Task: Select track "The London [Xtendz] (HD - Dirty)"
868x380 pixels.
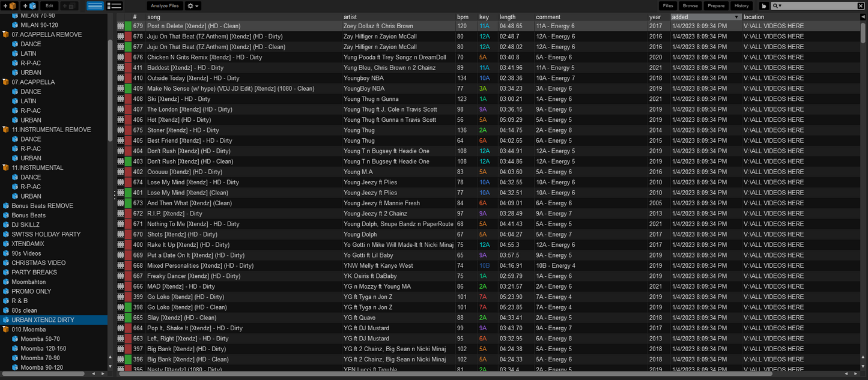Action: 189,109
